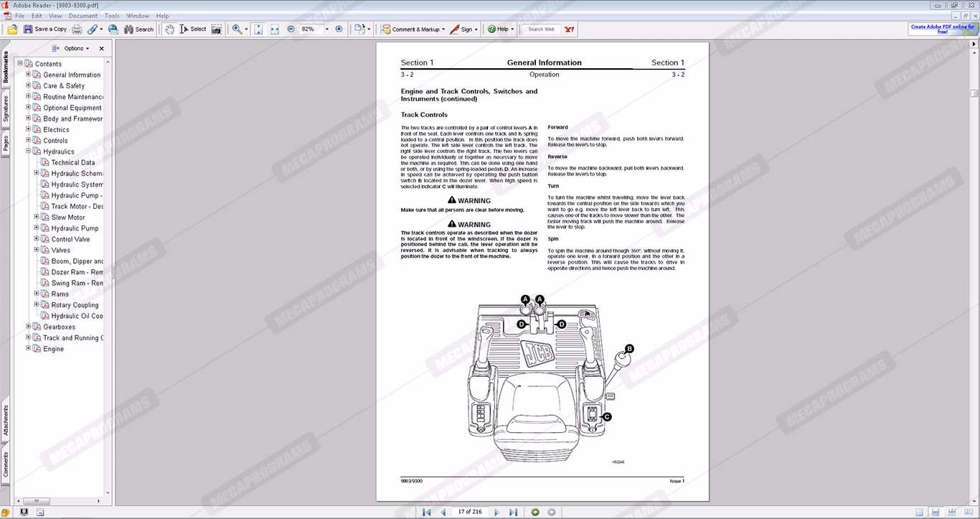Click the zoom out minus button

pyautogui.click(x=291, y=29)
